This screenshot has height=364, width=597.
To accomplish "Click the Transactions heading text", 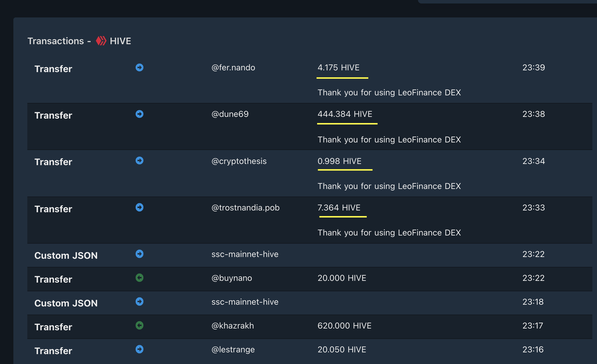I will 56,41.
